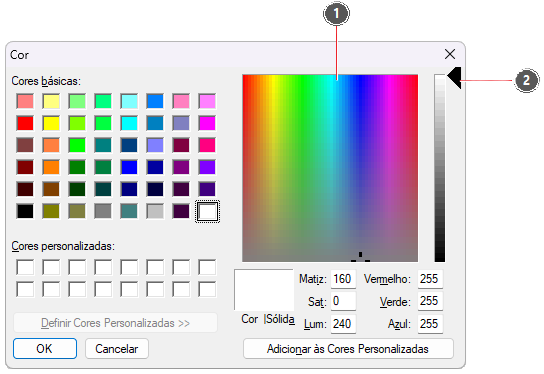
Task: Select the lavender blue third-row swatch
Action: point(155,145)
